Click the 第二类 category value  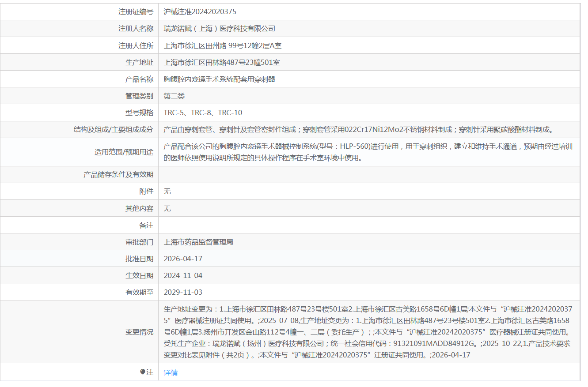[174, 96]
